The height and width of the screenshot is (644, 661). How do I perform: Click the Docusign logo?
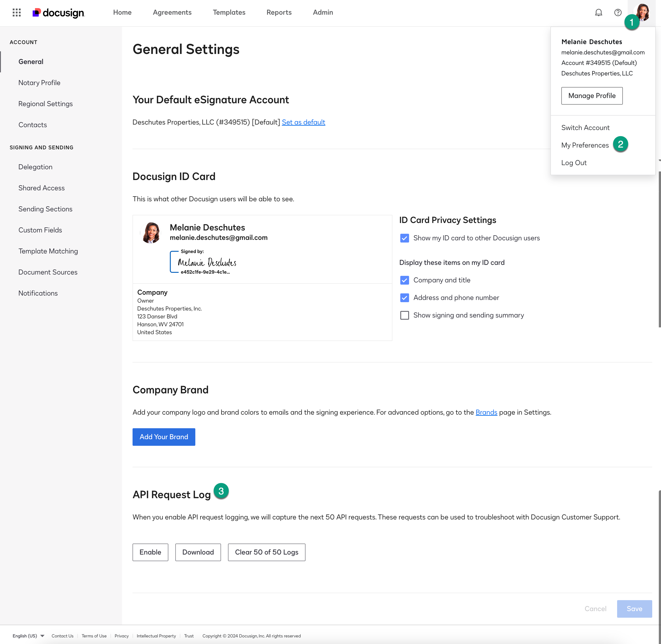pos(59,12)
